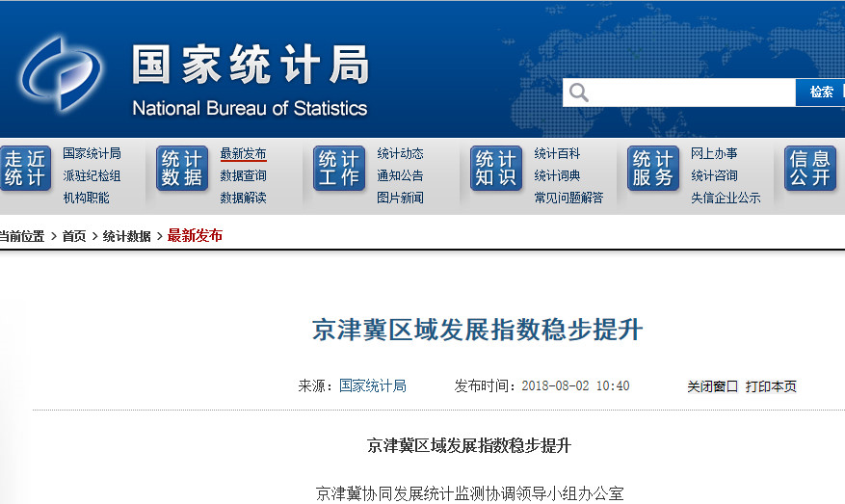Click 最新发布 in the breadcrumb trail
Viewport: 845px width, 504px height.
tap(195, 235)
